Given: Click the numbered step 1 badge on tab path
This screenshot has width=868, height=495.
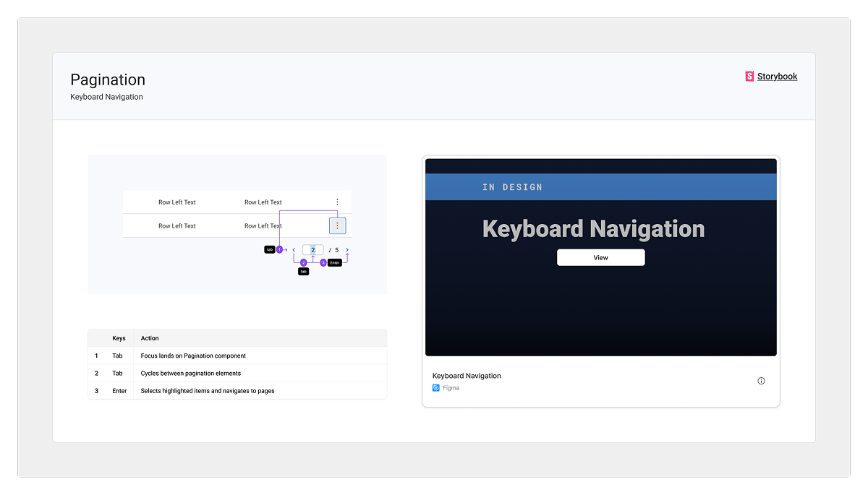Looking at the screenshot, I should [x=278, y=249].
